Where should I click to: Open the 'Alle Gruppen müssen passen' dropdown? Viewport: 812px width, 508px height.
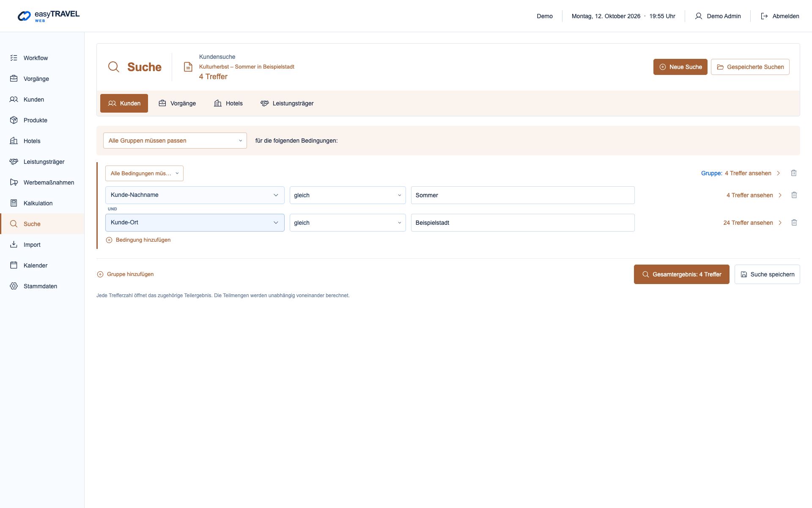[x=175, y=141]
